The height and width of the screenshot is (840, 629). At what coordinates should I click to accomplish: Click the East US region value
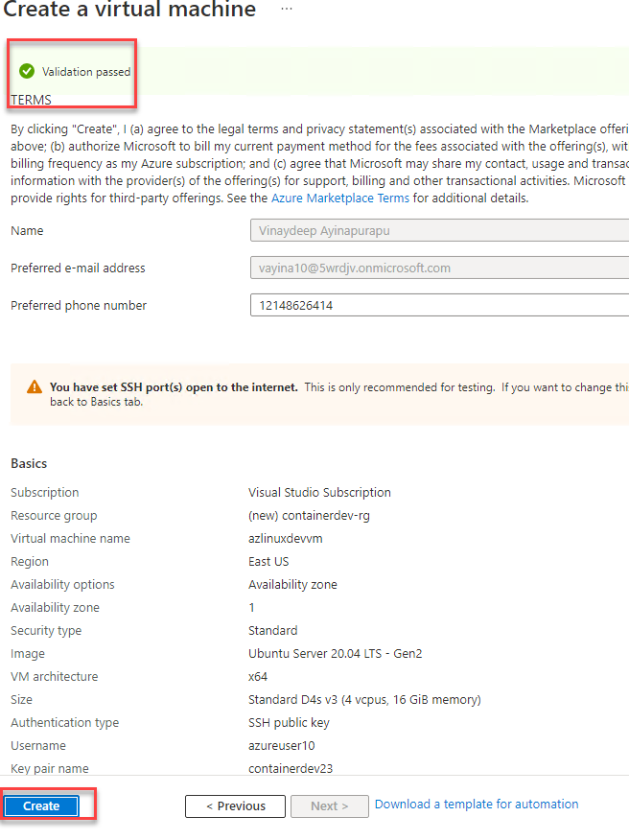pyautogui.click(x=268, y=561)
